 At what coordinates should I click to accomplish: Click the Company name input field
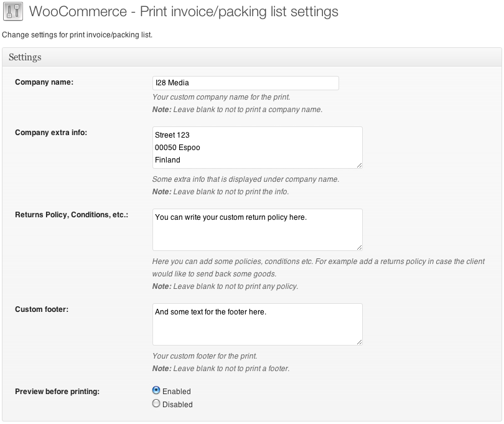tap(245, 83)
